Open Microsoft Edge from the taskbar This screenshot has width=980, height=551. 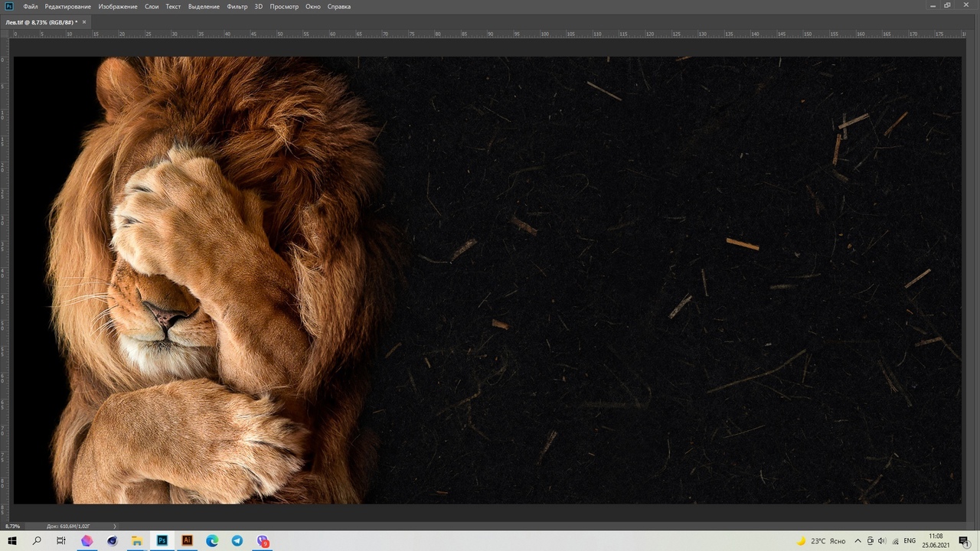pyautogui.click(x=213, y=541)
